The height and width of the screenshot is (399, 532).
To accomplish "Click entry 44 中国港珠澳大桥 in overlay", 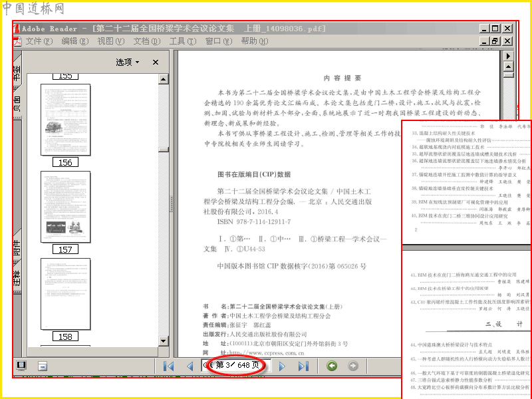I will [x=452, y=344].
